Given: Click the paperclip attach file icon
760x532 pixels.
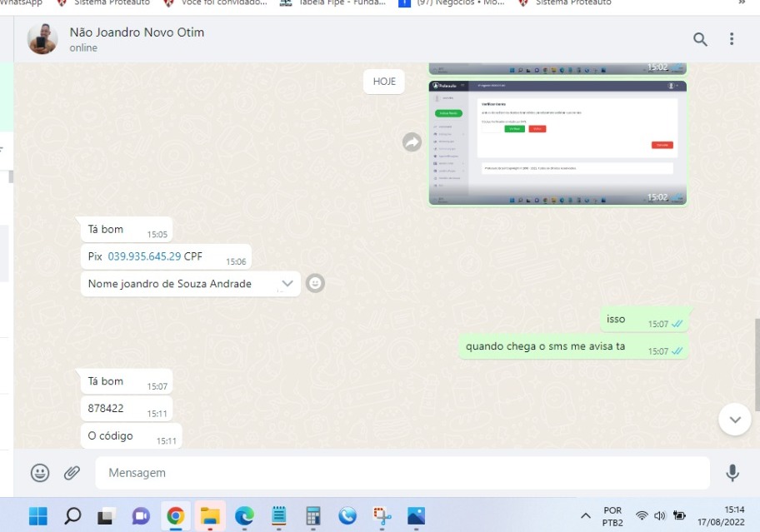Looking at the screenshot, I should pos(72,473).
